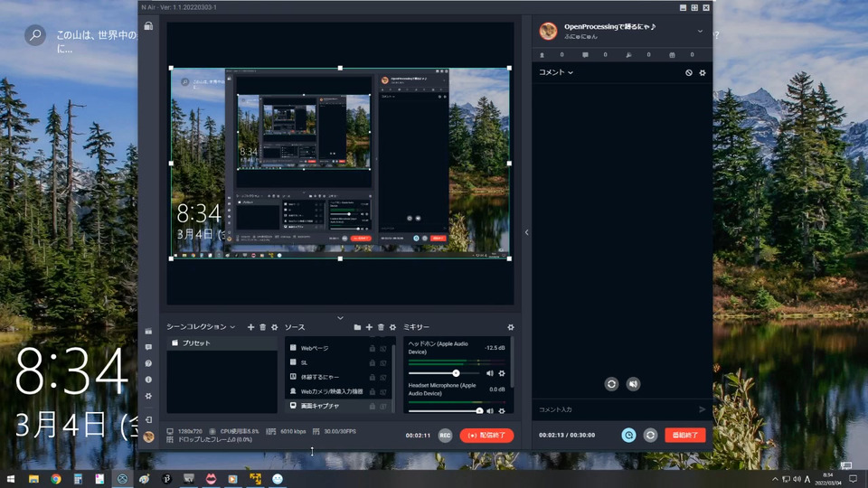Collapse bottom panels chevron below preview
Image resolution: width=868 pixels, height=488 pixels.
(340, 317)
